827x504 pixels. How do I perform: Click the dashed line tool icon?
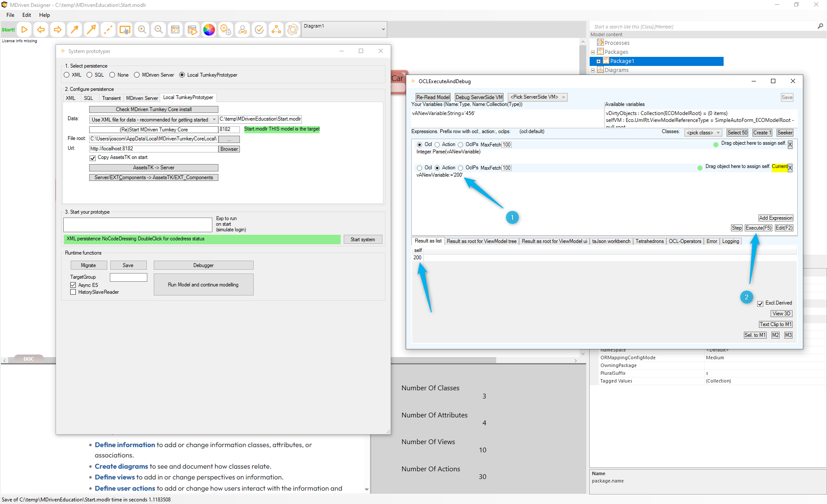108,30
